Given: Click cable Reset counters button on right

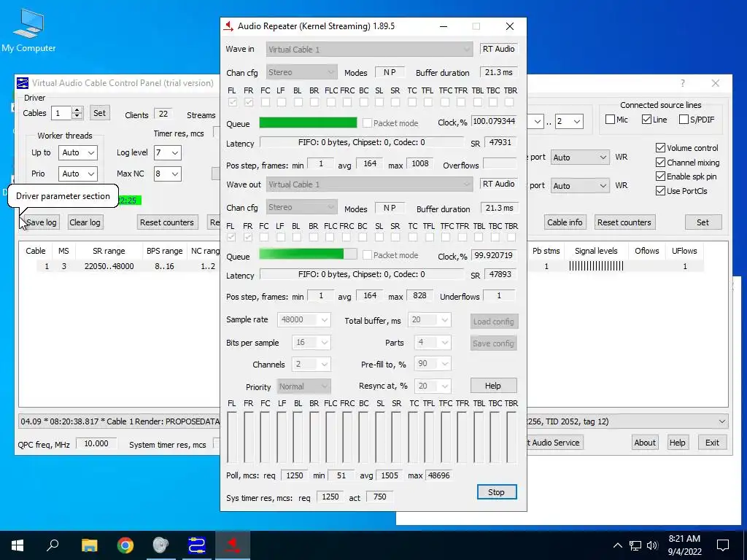Looking at the screenshot, I should click(x=624, y=222).
